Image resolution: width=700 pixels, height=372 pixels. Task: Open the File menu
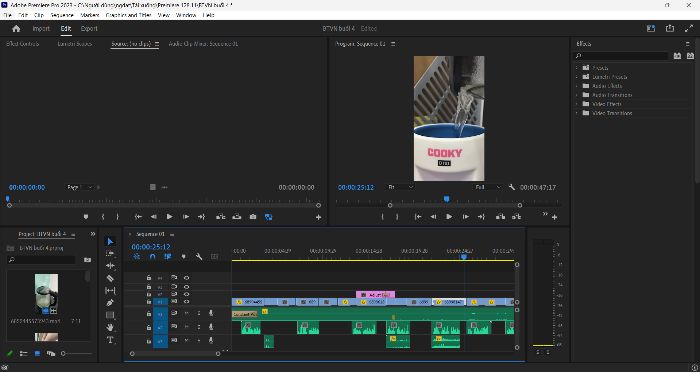[8, 15]
